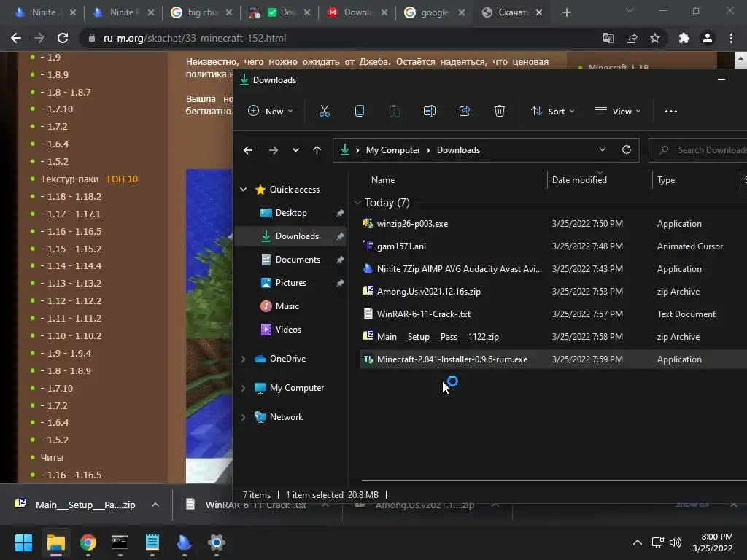Click the terminal icon in the taskbar

(x=120, y=542)
